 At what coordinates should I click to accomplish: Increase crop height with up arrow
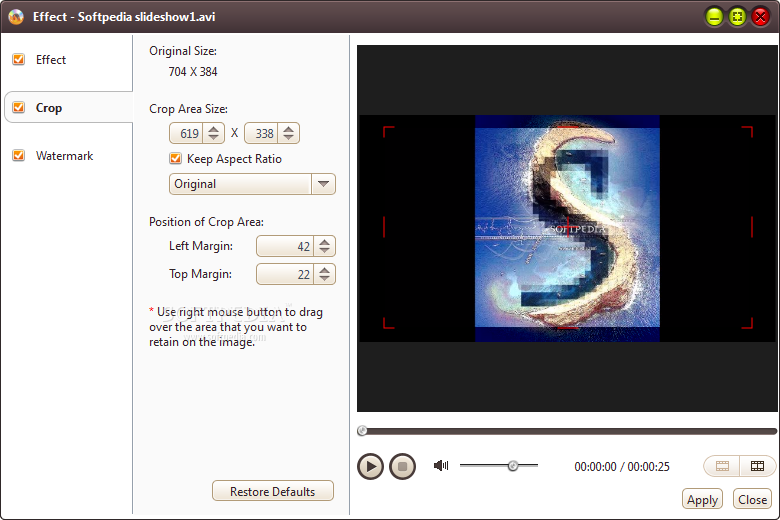point(289,129)
